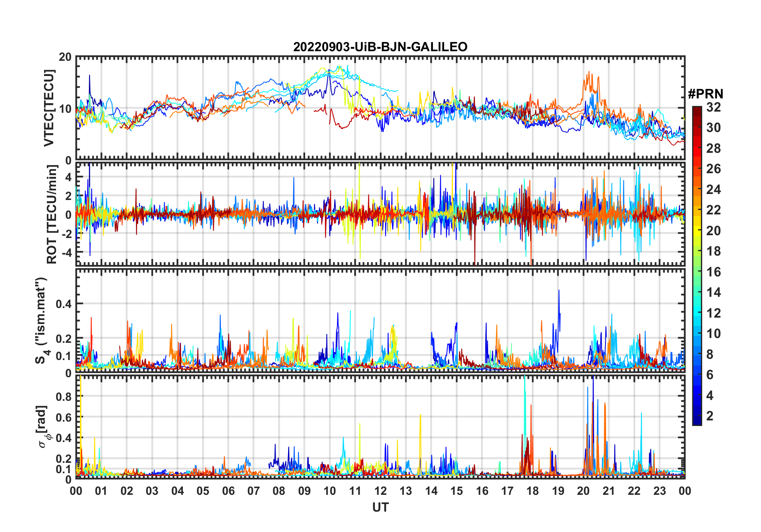Select the "VTEC[TECU]" y-axis label
The height and width of the screenshot is (532, 761).
pyautogui.click(x=49, y=108)
